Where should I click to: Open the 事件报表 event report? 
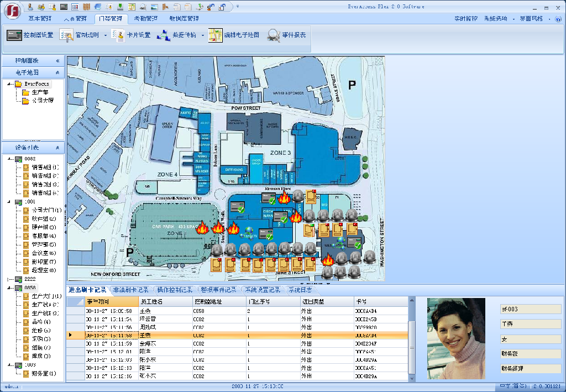click(x=286, y=35)
